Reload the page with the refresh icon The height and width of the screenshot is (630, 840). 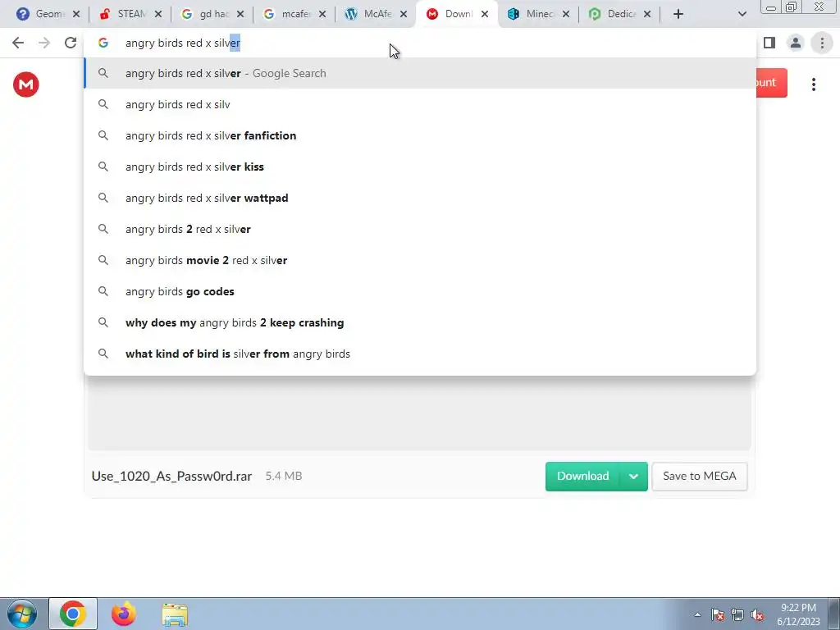[x=71, y=43]
